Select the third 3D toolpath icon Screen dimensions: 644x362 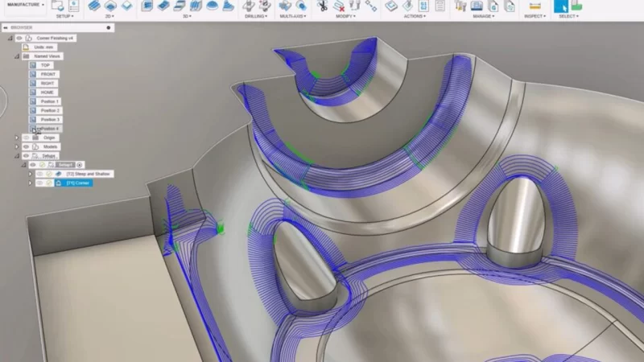tap(180, 6)
